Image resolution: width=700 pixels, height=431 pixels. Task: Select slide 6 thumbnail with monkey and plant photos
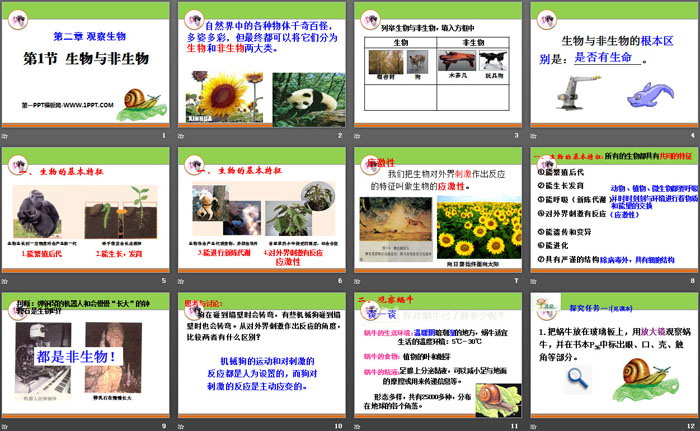pyautogui.click(x=262, y=210)
